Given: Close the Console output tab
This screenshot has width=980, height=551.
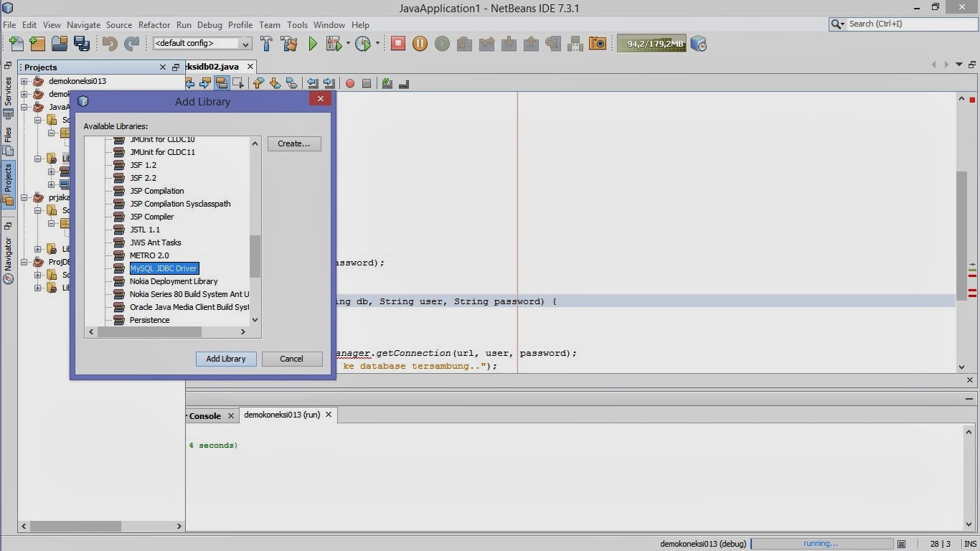Looking at the screenshot, I should coord(231,415).
